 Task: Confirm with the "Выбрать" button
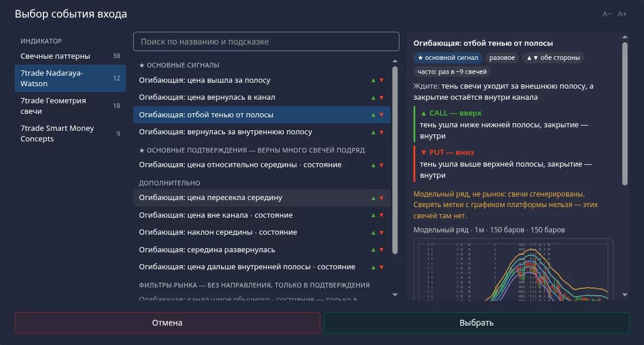click(x=476, y=323)
